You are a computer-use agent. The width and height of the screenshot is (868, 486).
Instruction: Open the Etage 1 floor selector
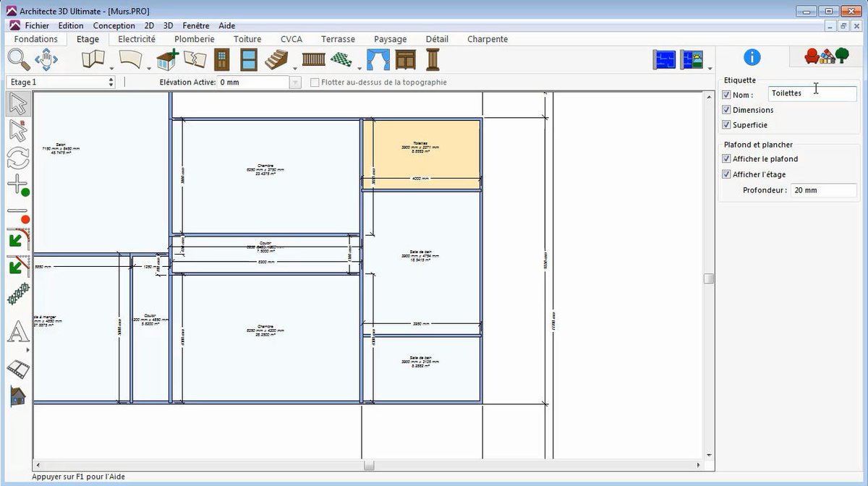click(61, 82)
